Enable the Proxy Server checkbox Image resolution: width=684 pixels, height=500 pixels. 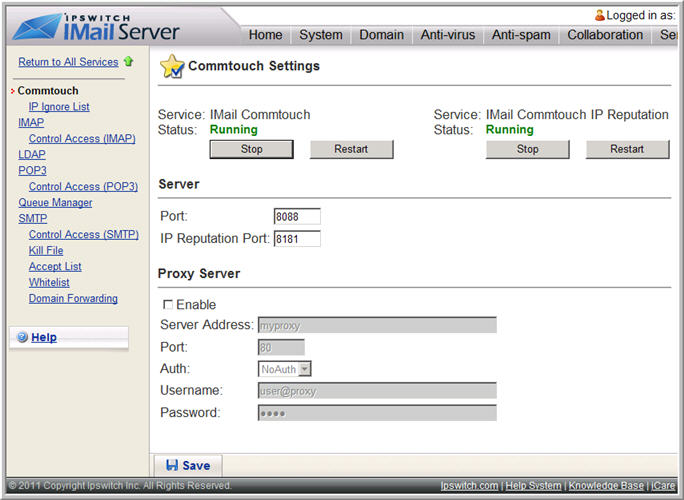(x=168, y=304)
